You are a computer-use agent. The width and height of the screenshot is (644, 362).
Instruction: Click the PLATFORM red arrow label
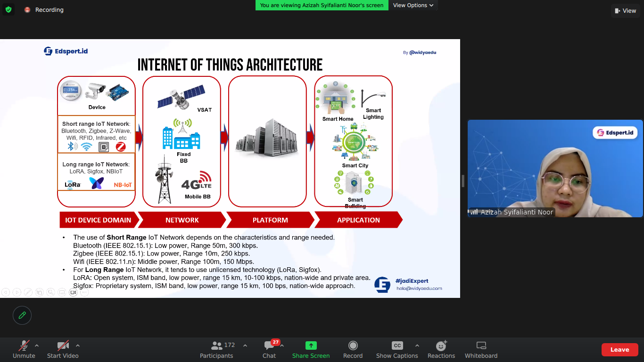click(270, 220)
